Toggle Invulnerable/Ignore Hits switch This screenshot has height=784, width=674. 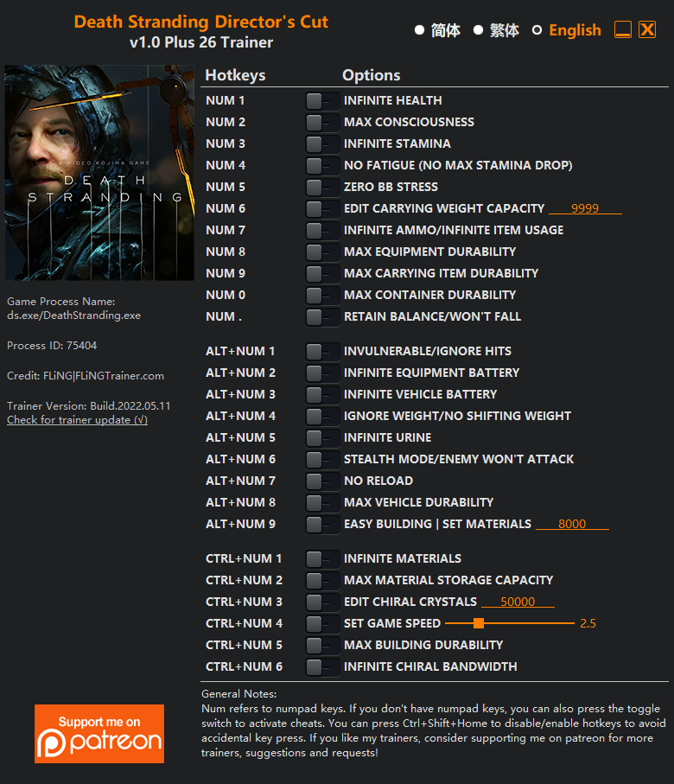pos(322,352)
